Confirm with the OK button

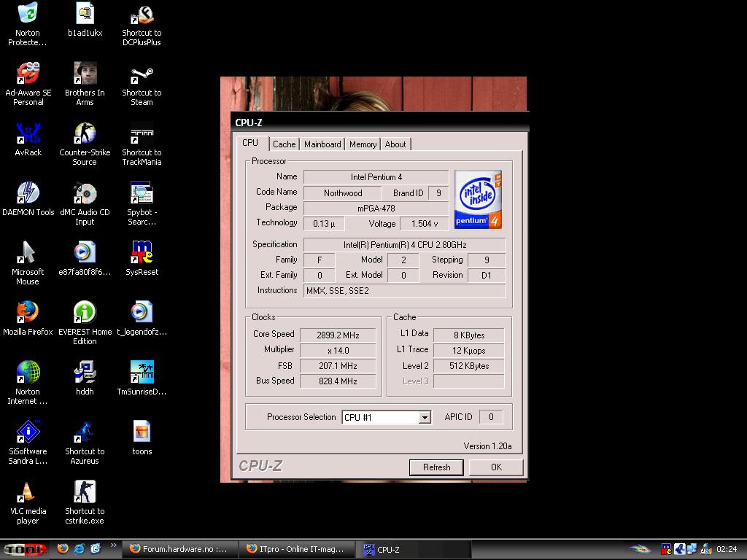496,467
